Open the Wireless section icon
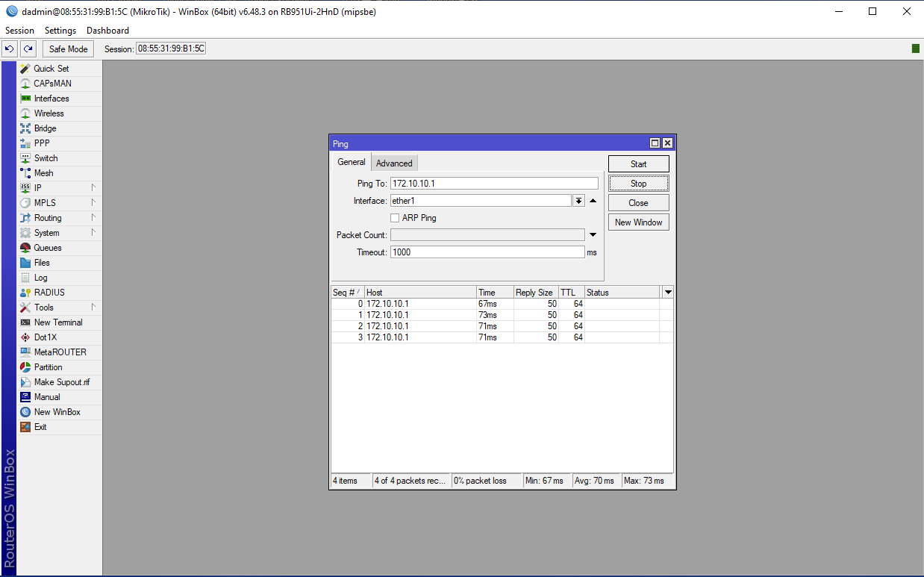 25,113
